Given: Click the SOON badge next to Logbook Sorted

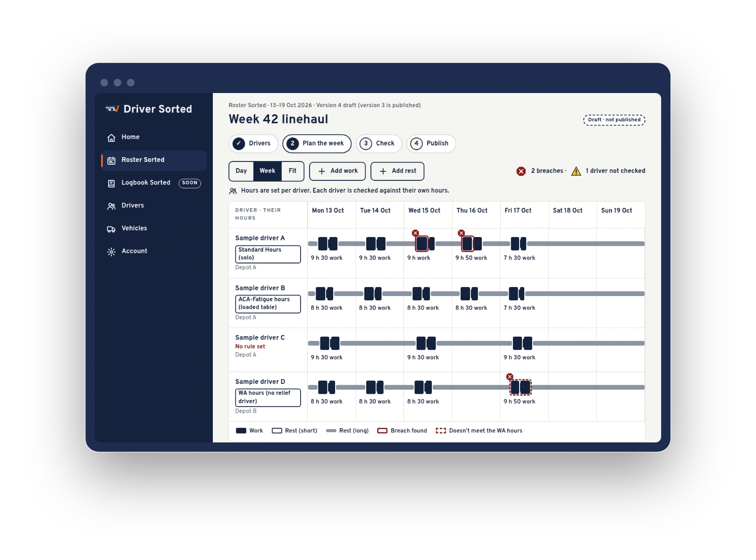Looking at the screenshot, I should tap(190, 183).
